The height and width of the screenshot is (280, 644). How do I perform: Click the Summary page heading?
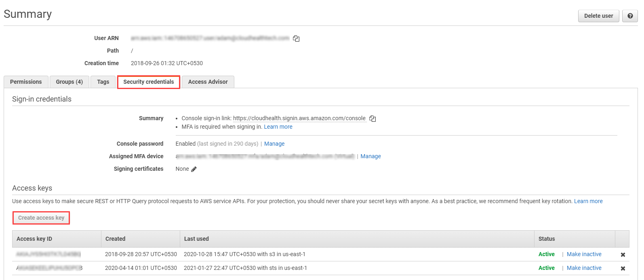pos(27,14)
